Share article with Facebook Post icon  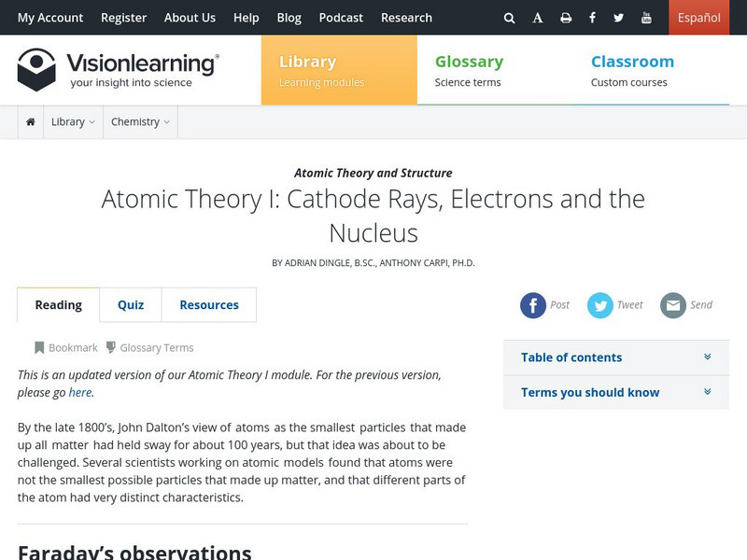pos(533,305)
